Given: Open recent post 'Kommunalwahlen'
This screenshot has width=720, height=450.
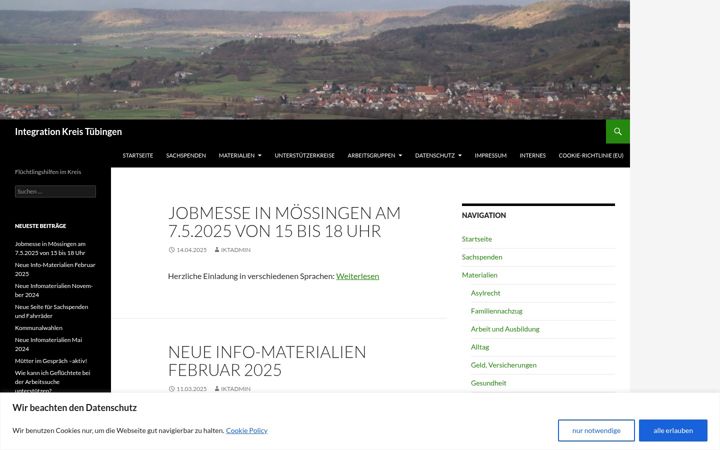Looking at the screenshot, I should 39,328.
